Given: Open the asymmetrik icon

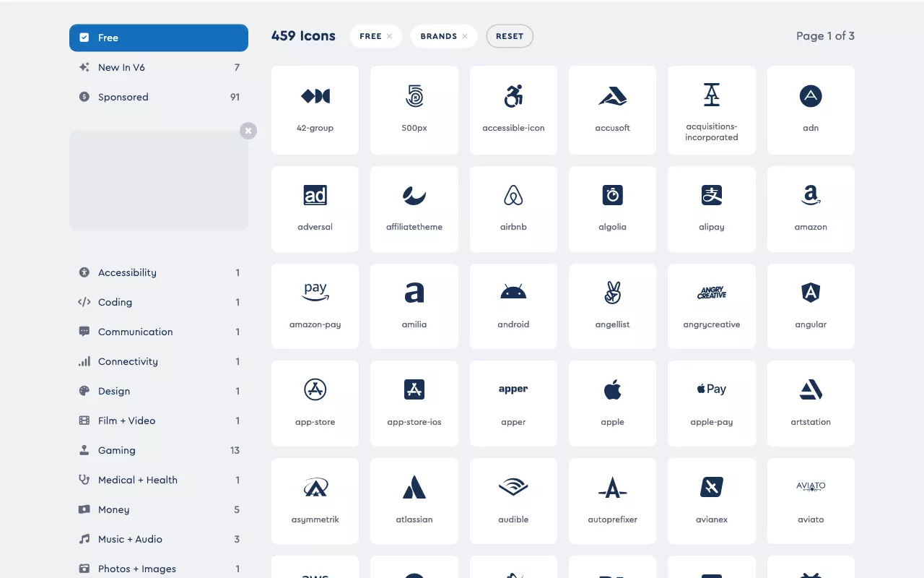Looking at the screenshot, I should [x=315, y=501].
